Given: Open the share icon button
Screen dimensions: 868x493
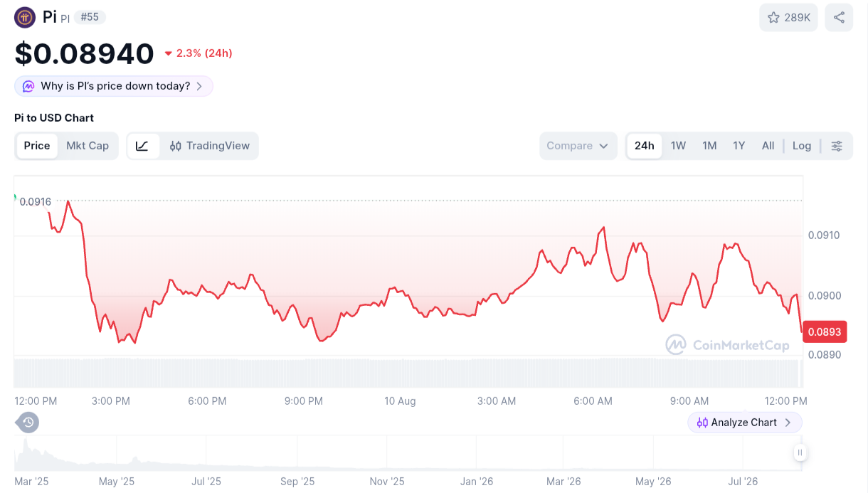Looking at the screenshot, I should (839, 18).
